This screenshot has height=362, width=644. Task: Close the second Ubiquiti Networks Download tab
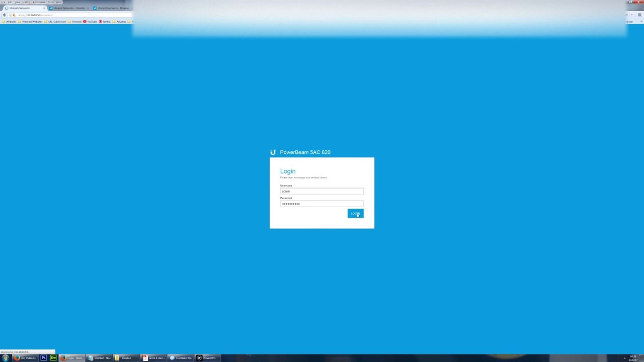pos(88,8)
